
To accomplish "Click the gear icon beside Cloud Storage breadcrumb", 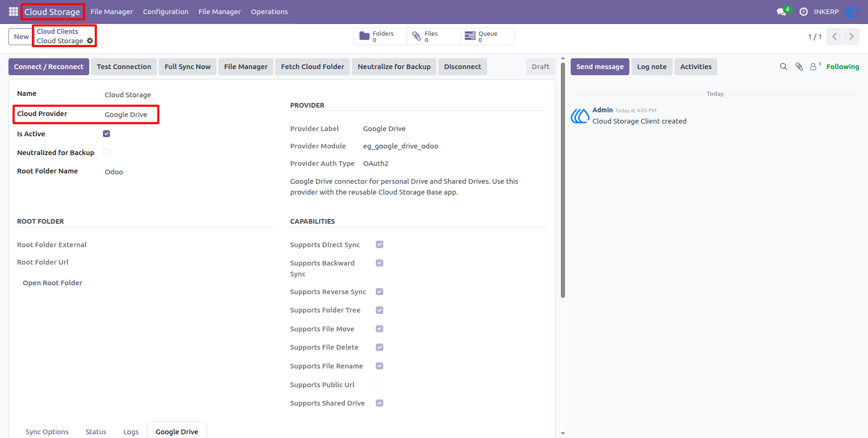I will [90, 41].
